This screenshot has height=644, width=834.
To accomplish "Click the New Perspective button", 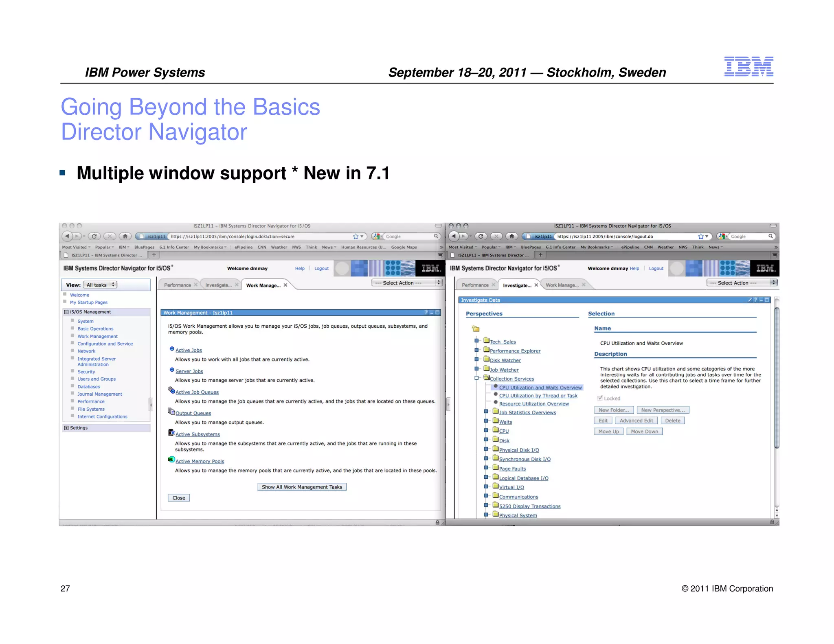I will tap(663, 410).
